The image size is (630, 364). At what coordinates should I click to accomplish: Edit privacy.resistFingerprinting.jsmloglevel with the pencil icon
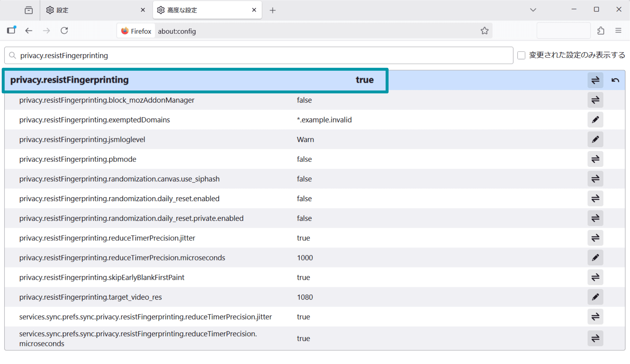point(595,139)
